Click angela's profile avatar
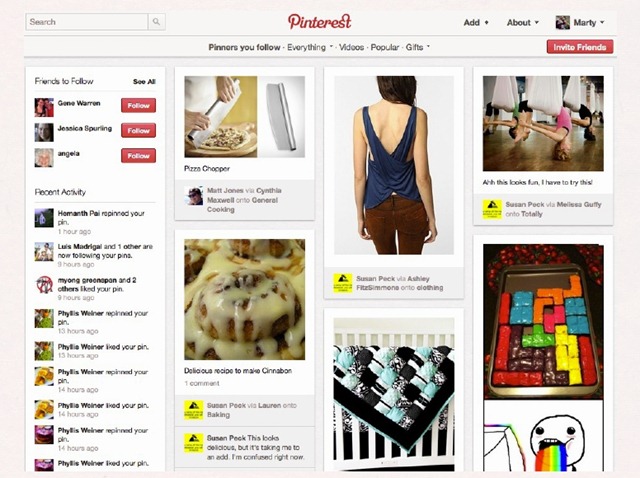 pos(44,158)
